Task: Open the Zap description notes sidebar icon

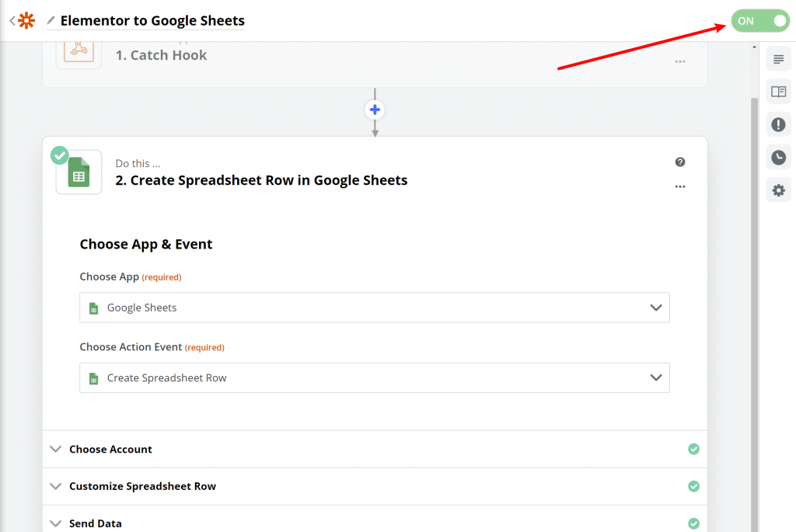Action: [x=778, y=60]
